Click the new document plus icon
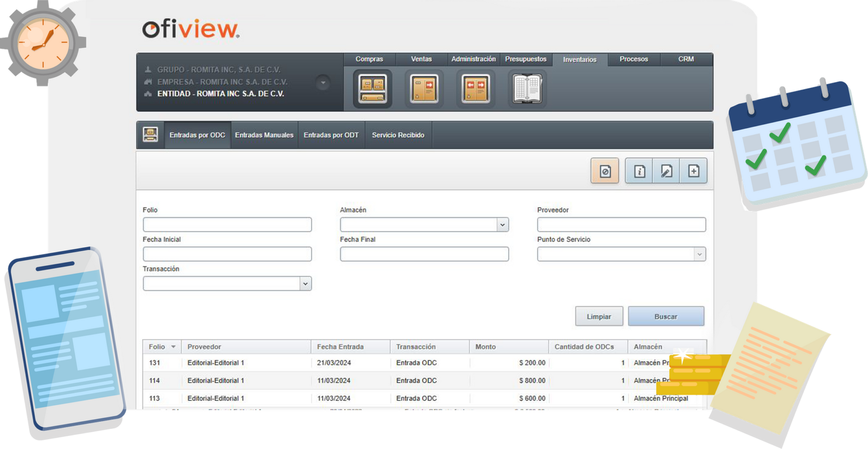Image resolution: width=868 pixels, height=449 pixels. pyautogui.click(x=694, y=171)
